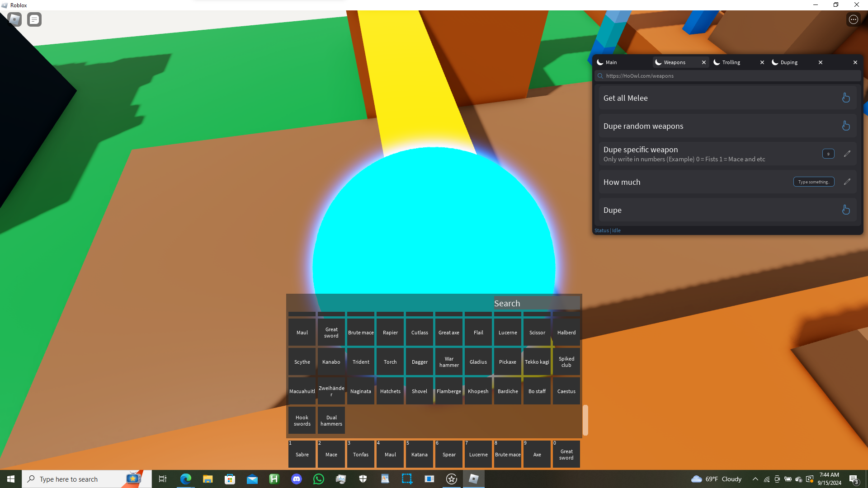Click the hand icon for Dupe random weapons
This screenshot has height=488, width=868.
click(846, 126)
